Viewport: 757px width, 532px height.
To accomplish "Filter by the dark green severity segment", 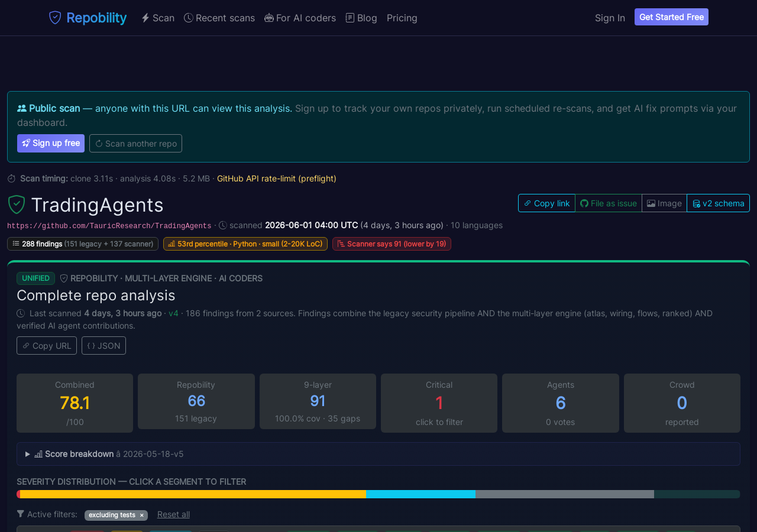I will (x=697, y=494).
